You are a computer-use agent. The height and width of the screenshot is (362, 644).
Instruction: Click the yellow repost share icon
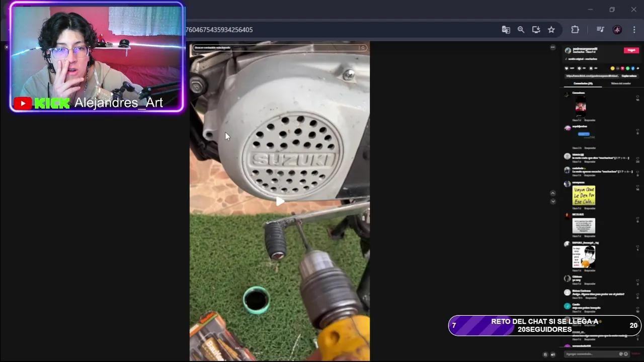pos(612,68)
